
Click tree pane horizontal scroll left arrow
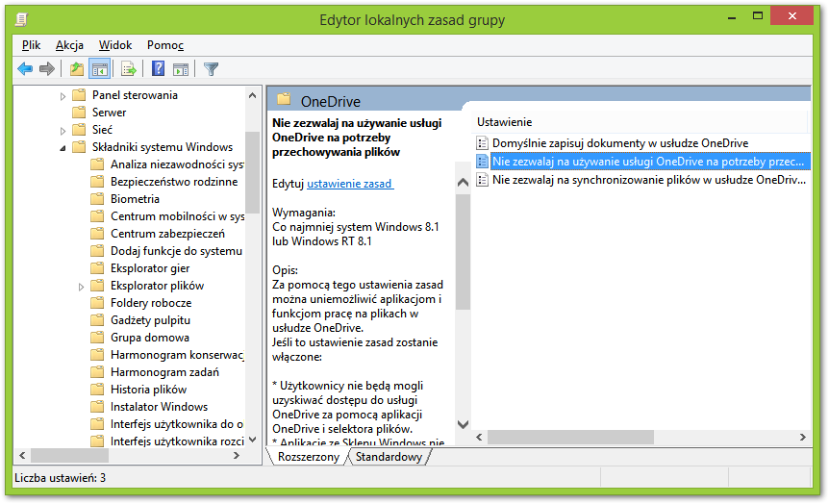coord(22,455)
